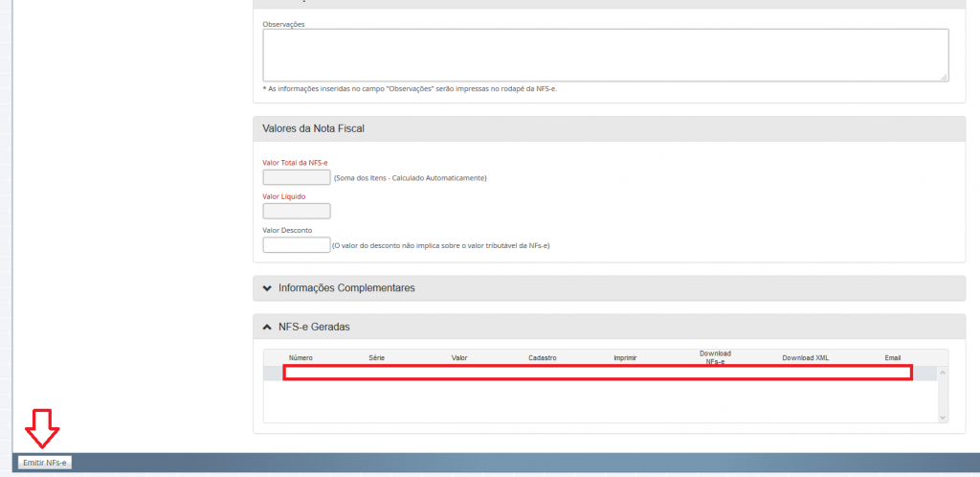980x477 pixels.
Task: Expand the Informações Complementares section
Action: click(345, 288)
